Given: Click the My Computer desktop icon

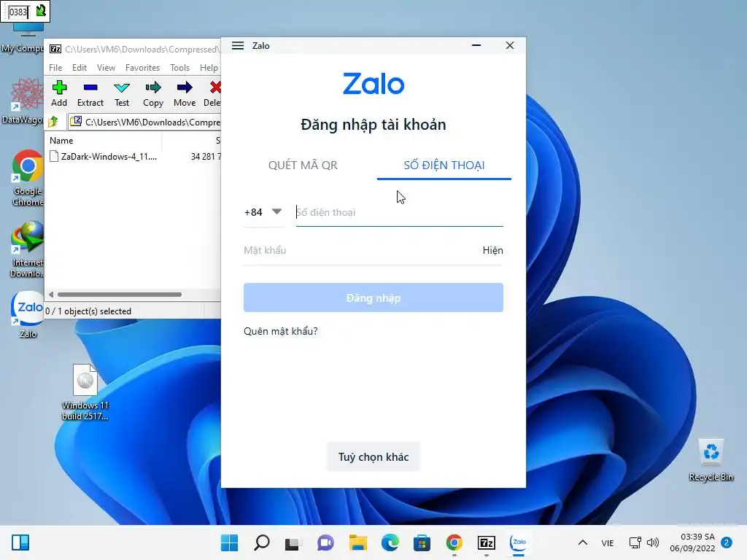Looking at the screenshot, I should click(23, 38).
